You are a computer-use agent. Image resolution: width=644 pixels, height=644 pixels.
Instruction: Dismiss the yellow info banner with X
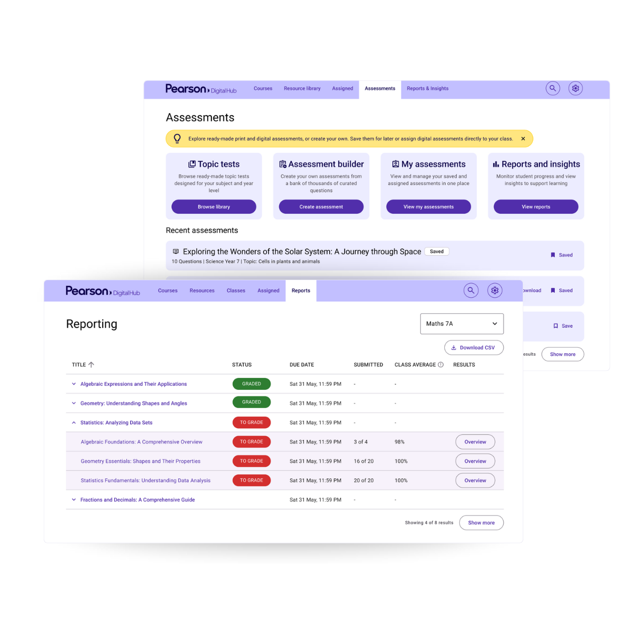523,139
